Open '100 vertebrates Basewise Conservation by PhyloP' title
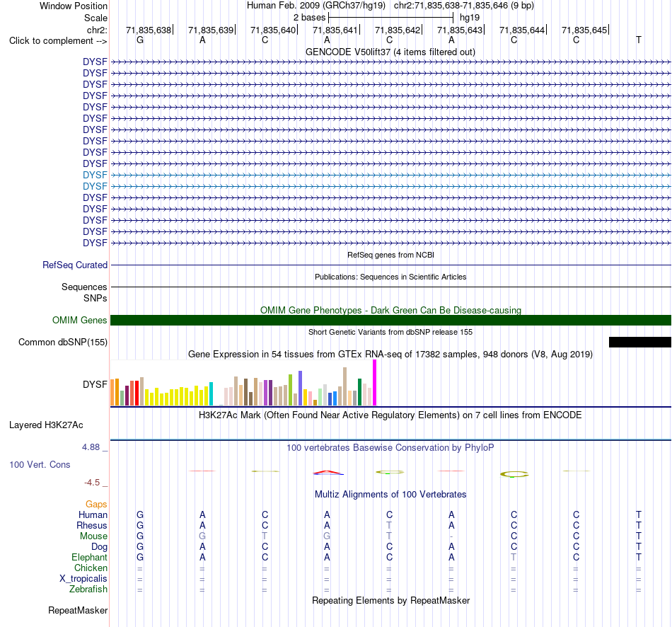Screen dimensions: 672x627 tap(390, 448)
